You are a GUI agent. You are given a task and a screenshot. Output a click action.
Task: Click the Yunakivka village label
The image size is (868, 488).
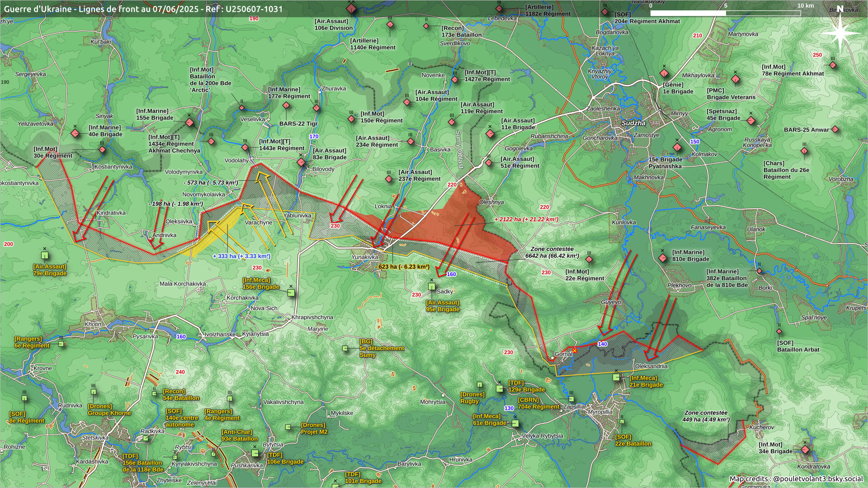coord(364,257)
